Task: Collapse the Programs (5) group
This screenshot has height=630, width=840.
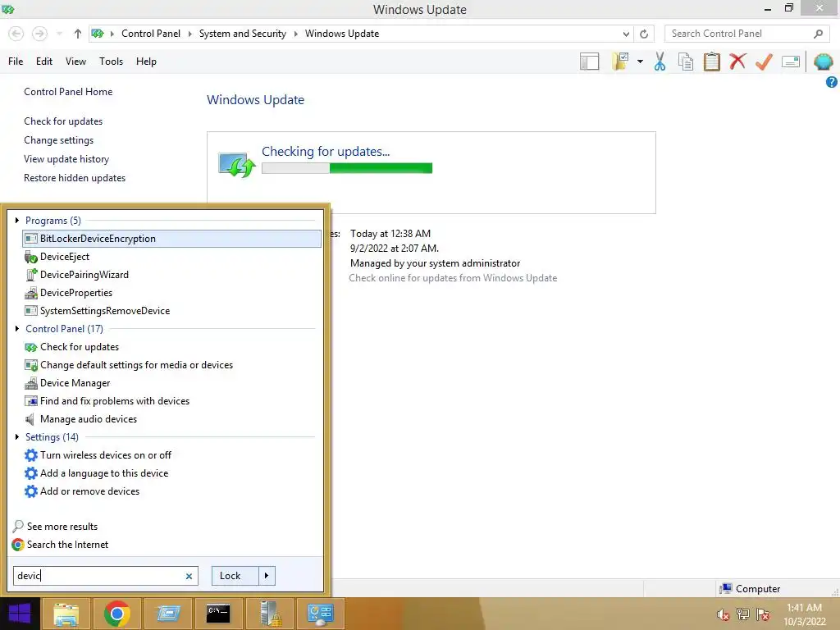Action: (x=17, y=220)
